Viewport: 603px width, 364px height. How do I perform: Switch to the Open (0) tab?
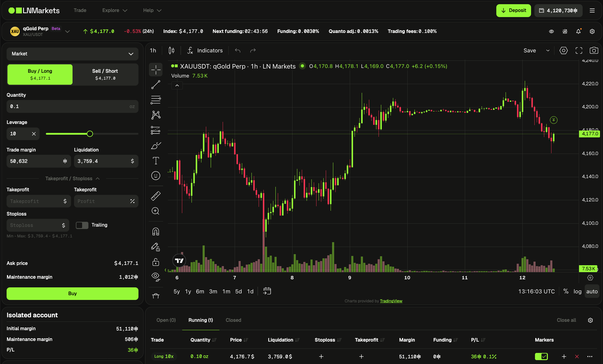tap(166, 320)
